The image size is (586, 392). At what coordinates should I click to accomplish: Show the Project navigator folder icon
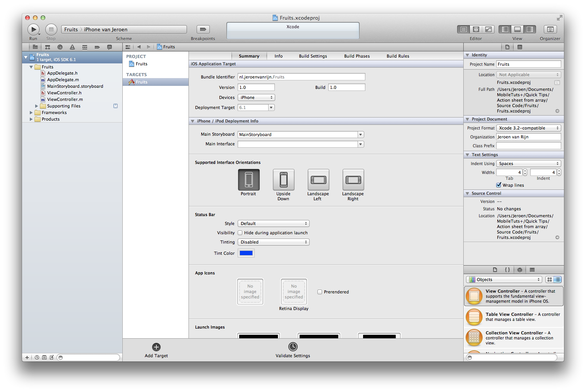click(35, 47)
